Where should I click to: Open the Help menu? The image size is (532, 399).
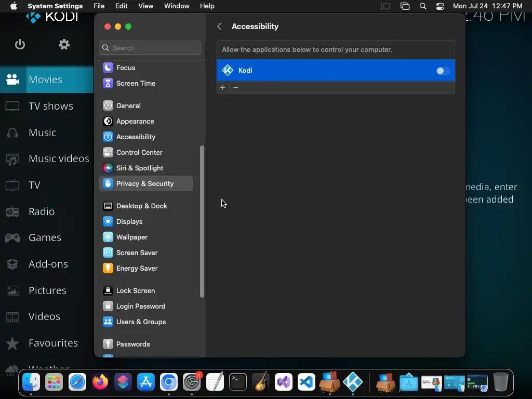coord(207,6)
